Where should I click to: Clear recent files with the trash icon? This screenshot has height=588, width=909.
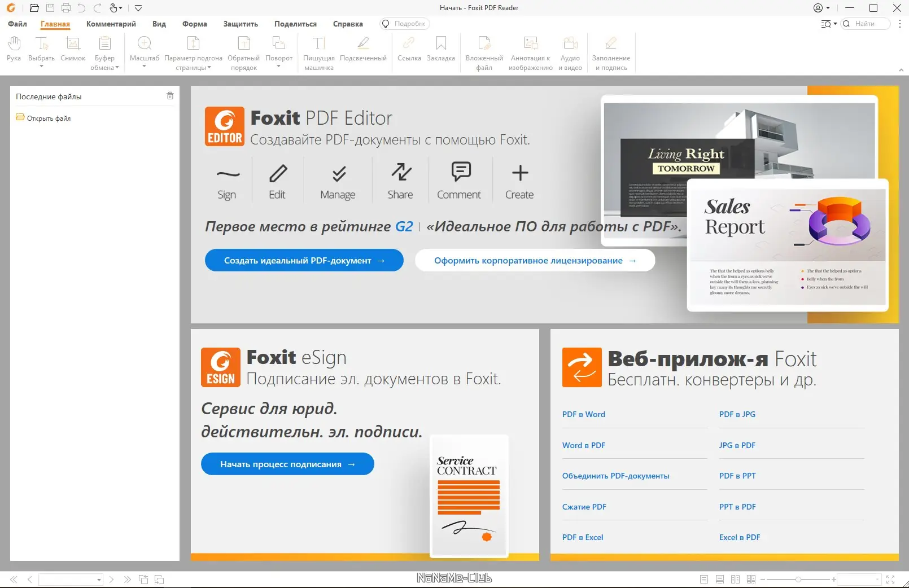pyautogui.click(x=170, y=96)
